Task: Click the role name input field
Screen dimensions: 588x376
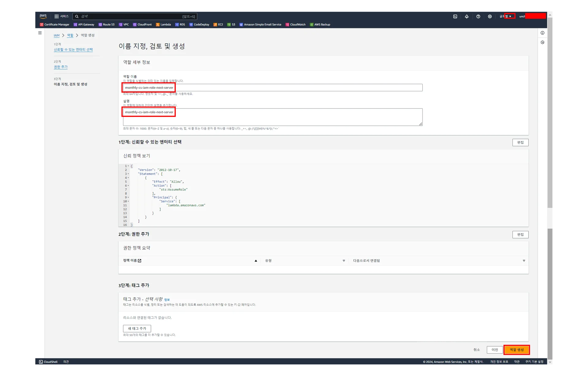Action: [x=273, y=88]
